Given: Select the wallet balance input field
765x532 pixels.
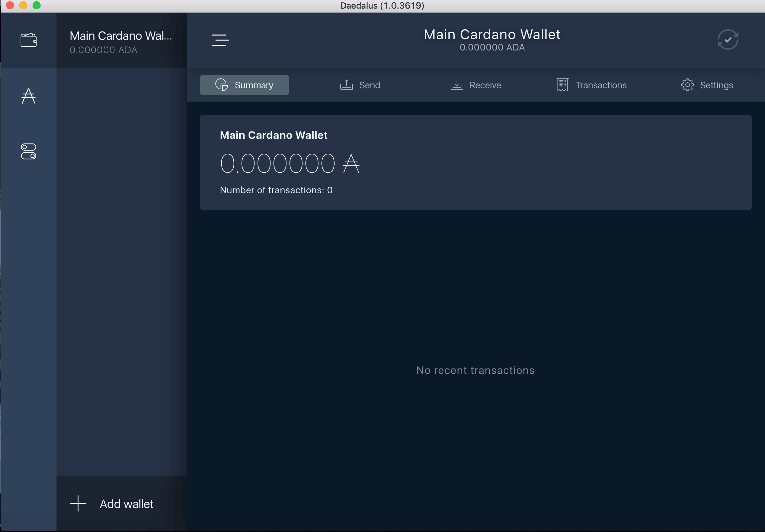Looking at the screenshot, I should click(x=289, y=163).
